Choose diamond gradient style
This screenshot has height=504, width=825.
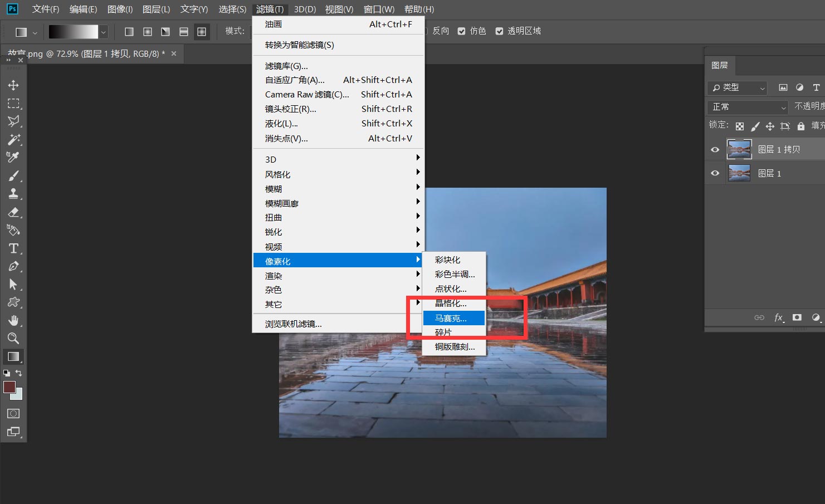202,32
